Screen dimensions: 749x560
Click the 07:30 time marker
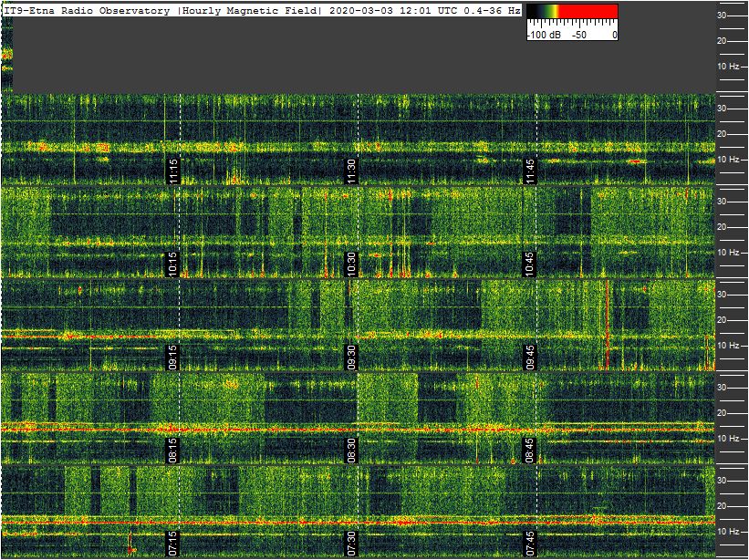[351, 543]
